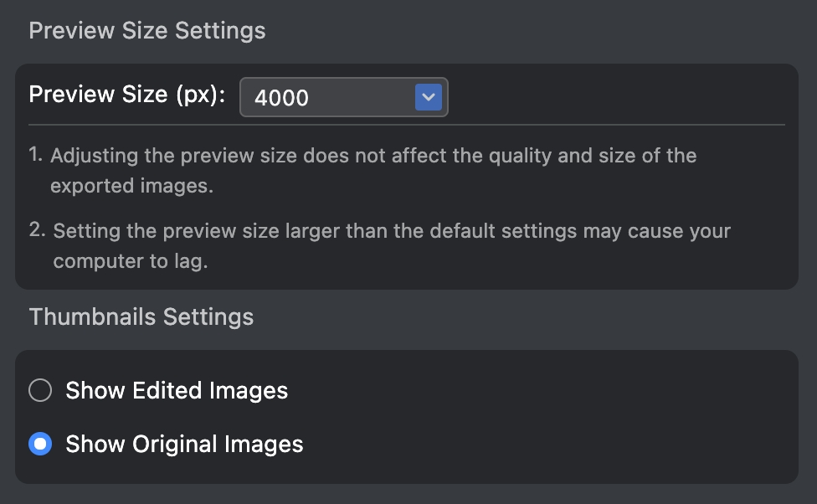Open the Preview Size dropdown arrow
817x504 pixels.
[428, 97]
